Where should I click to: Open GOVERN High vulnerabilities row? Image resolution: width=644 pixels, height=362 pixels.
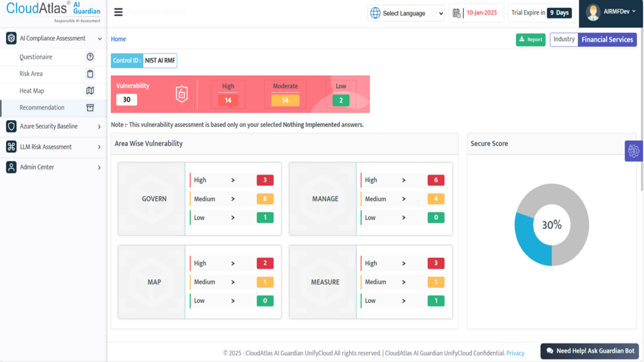(232, 180)
